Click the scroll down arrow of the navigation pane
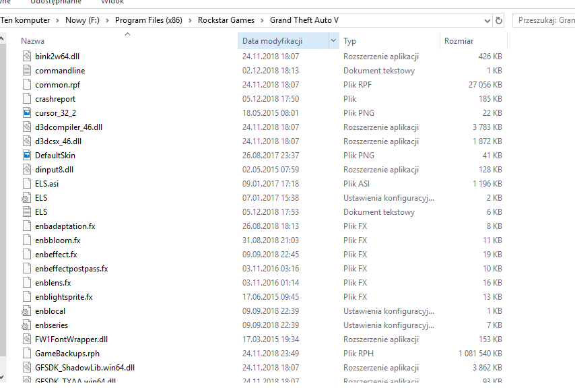Viewport: 575px width, 392px height. (2, 377)
